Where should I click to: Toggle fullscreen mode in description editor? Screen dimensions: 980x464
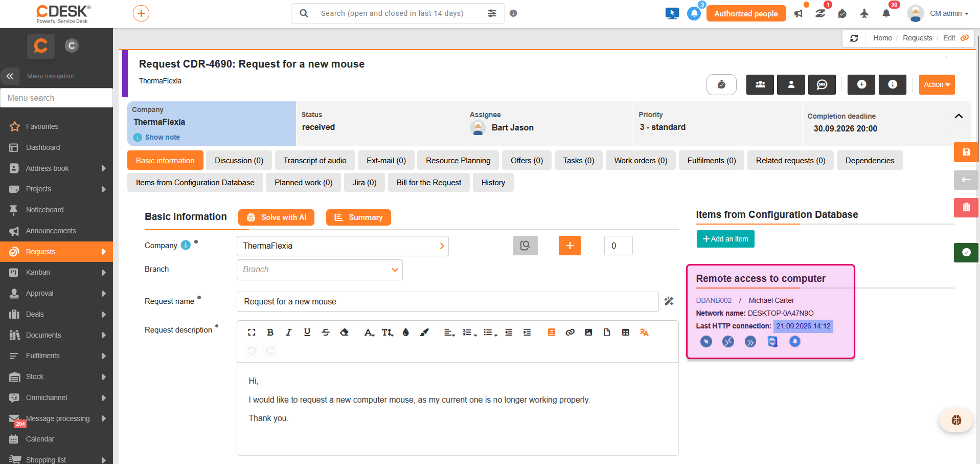coord(252,333)
